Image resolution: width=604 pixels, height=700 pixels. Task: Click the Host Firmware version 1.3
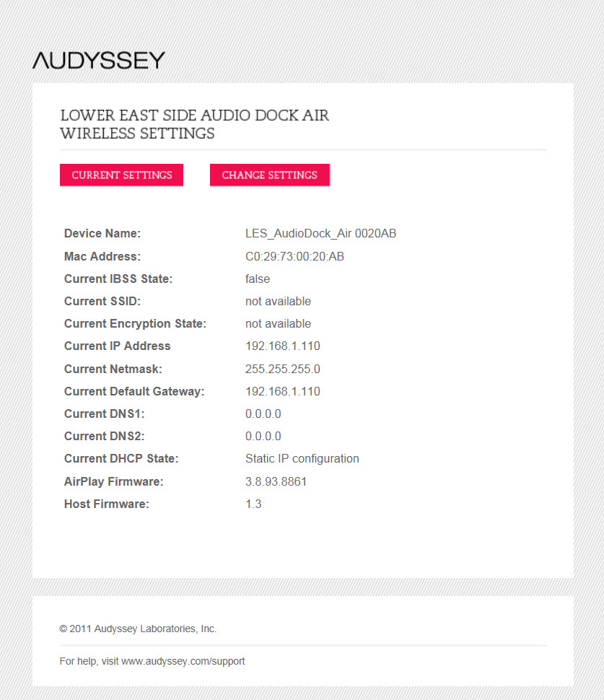[x=253, y=504]
